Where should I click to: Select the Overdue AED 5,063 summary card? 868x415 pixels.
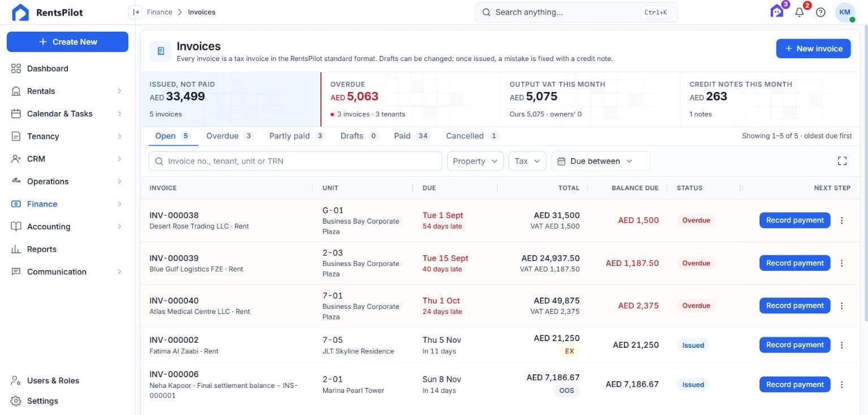[x=410, y=99]
